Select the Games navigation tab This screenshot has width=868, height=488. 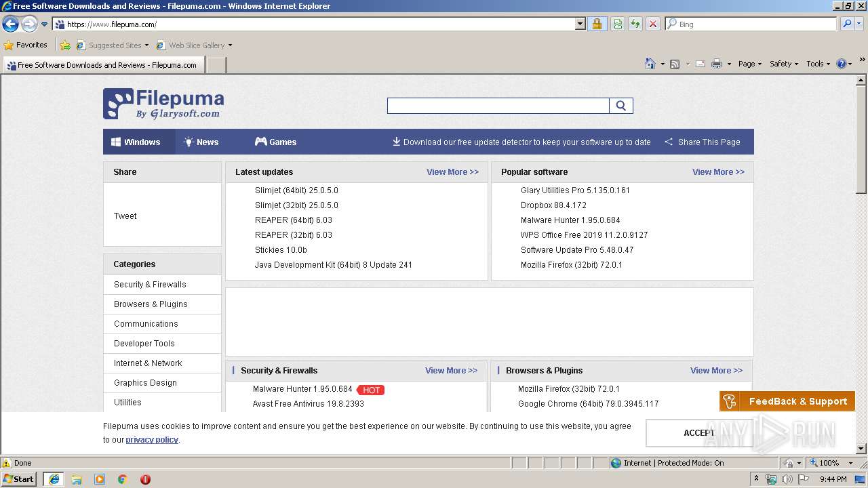click(x=275, y=142)
